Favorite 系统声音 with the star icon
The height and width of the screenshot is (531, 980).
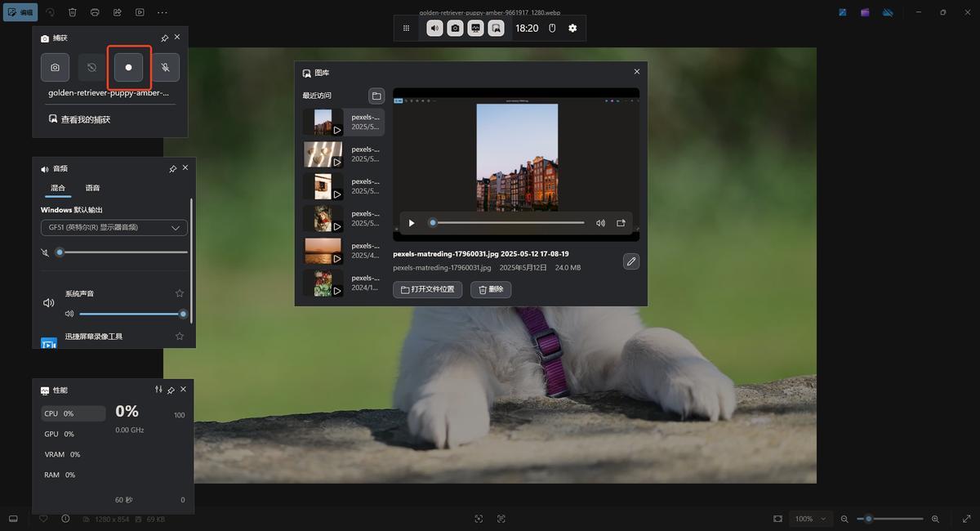pos(180,293)
